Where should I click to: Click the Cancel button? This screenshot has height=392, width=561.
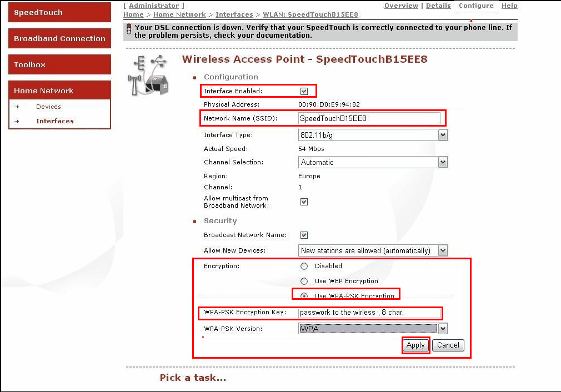pyautogui.click(x=448, y=345)
